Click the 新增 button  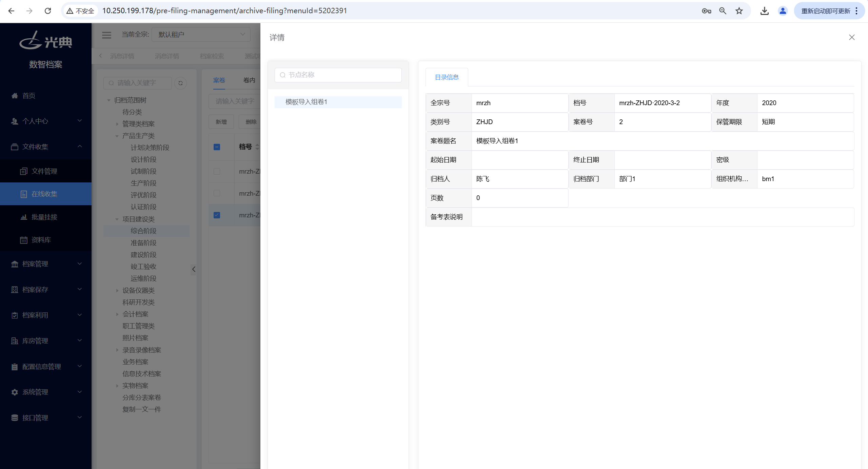221,122
